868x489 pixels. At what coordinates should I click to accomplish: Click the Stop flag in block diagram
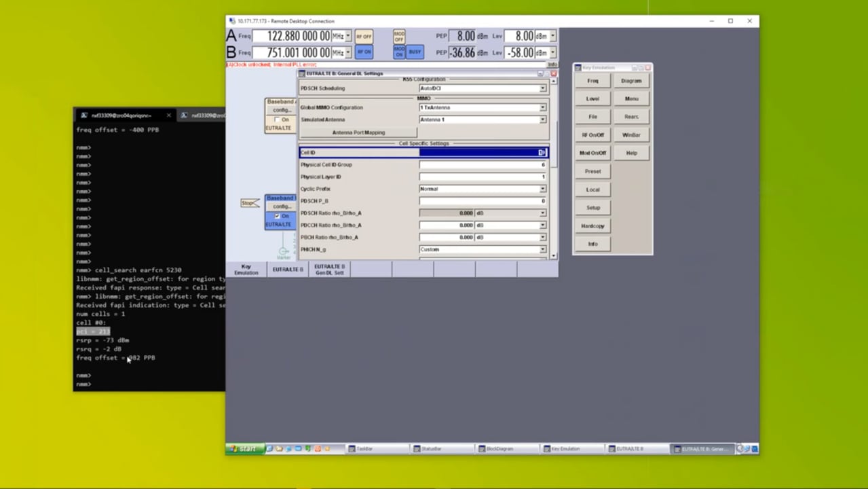(249, 203)
